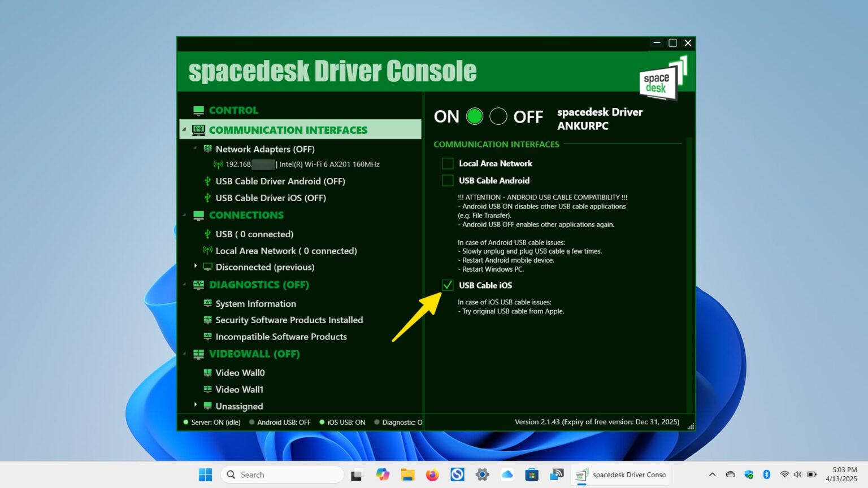868x488 pixels.
Task: Click the taskbar Search box
Action: click(282, 474)
